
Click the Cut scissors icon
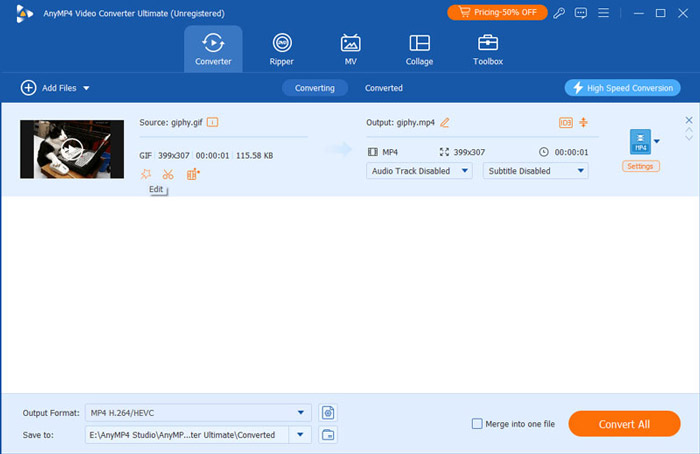pos(168,174)
